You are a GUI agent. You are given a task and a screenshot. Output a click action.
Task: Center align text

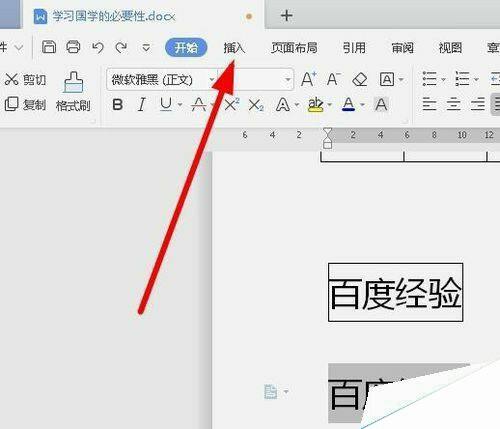coord(453,104)
